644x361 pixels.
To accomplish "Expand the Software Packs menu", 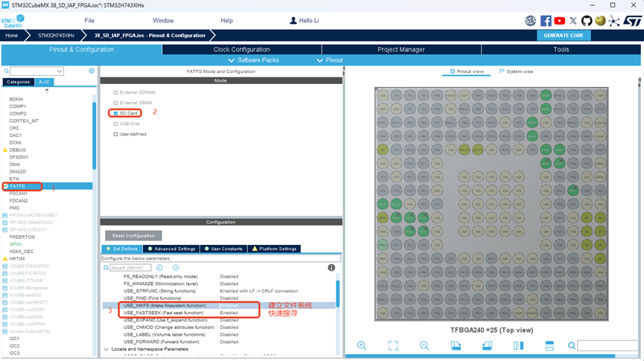I will click(x=253, y=60).
